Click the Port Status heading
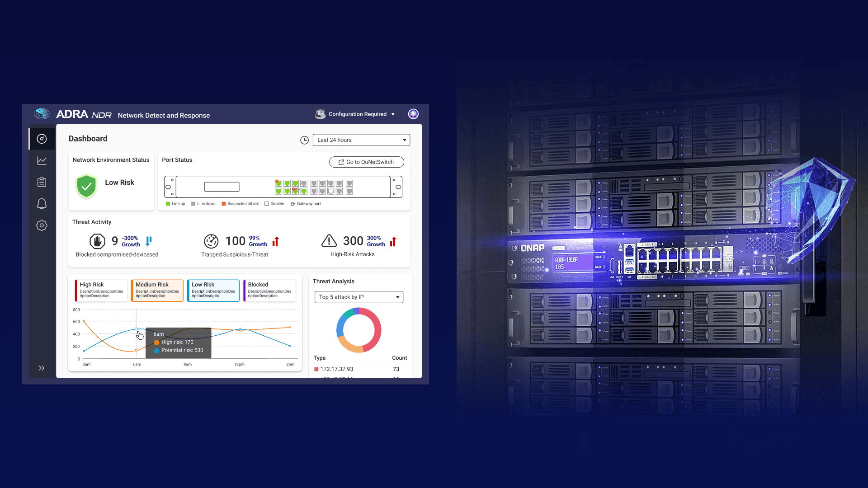868x488 pixels. pos(177,160)
